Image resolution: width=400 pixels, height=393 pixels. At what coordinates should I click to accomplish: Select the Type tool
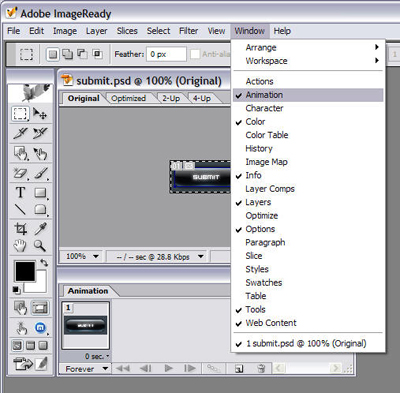click(20, 192)
